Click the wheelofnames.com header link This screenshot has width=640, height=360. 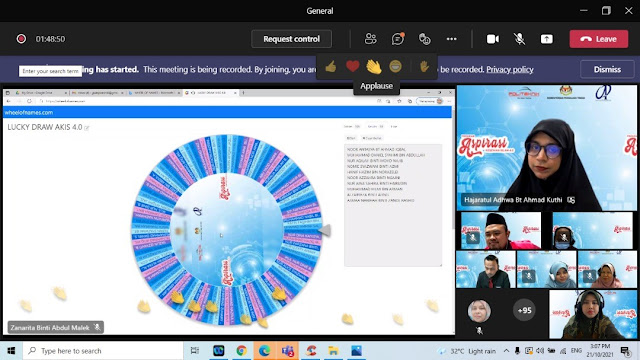29,112
